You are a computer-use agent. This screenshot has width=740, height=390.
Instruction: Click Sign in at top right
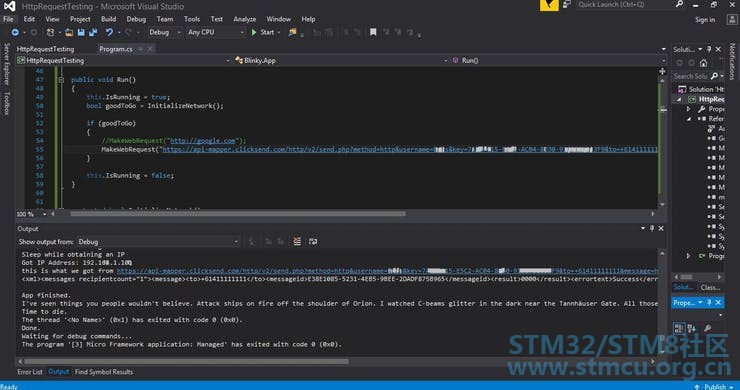pyautogui.click(x=705, y=19)
